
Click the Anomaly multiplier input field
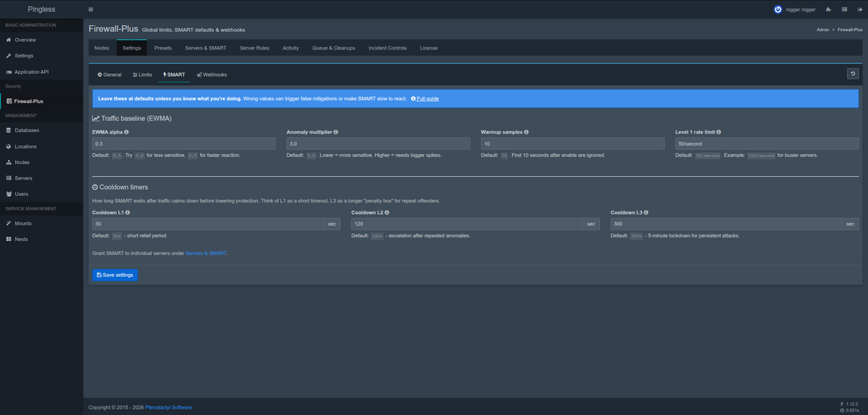378,144
